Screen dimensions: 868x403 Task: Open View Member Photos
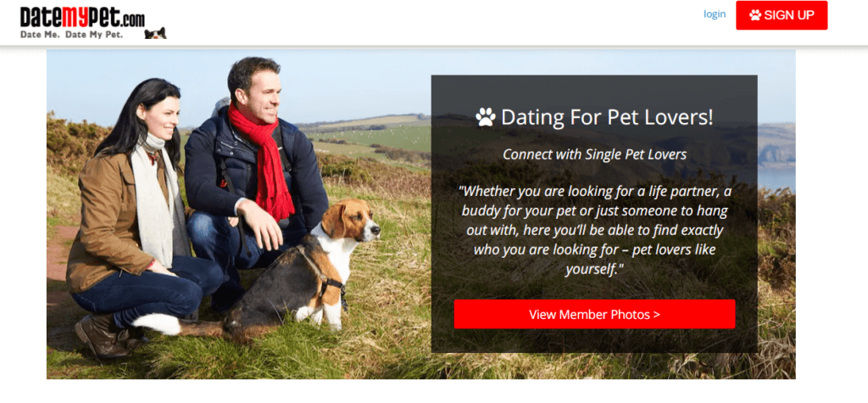pos(594,314)
